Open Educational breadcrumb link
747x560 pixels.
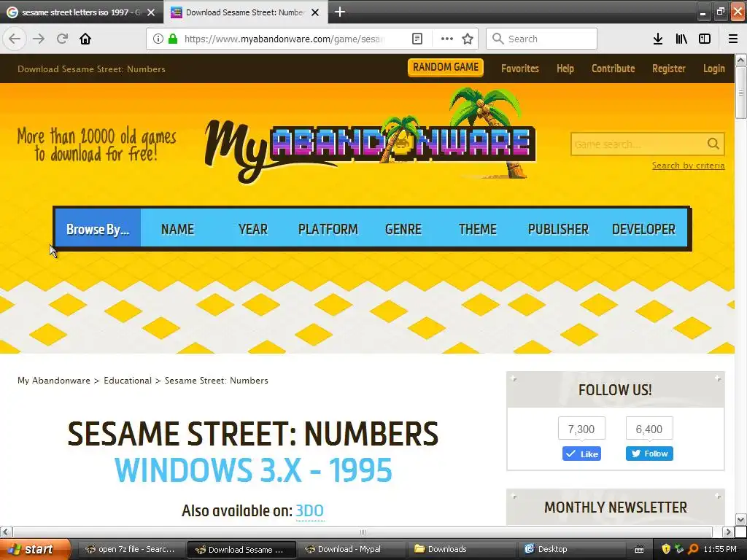[128, 381]
